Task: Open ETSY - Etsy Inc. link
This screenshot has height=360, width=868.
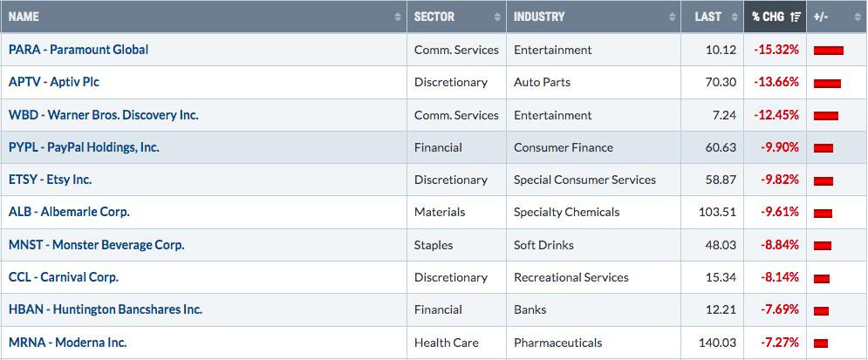Action: coord(51,180)
